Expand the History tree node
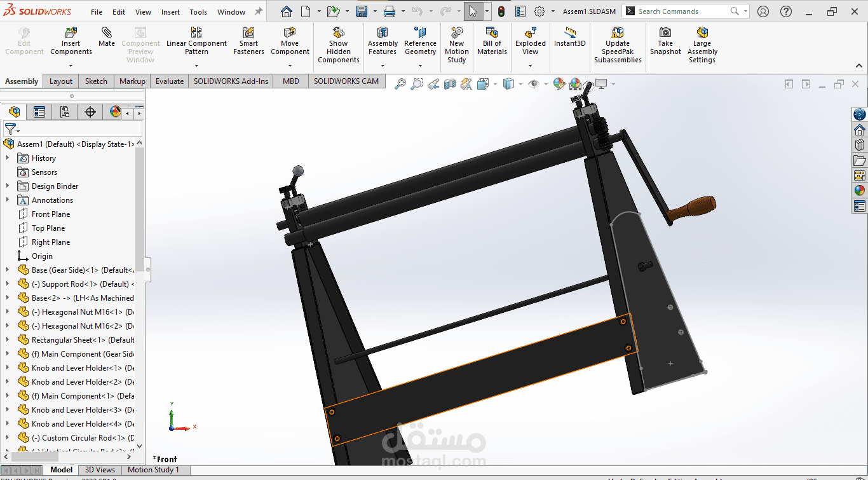868x480 pixels. 8,158
